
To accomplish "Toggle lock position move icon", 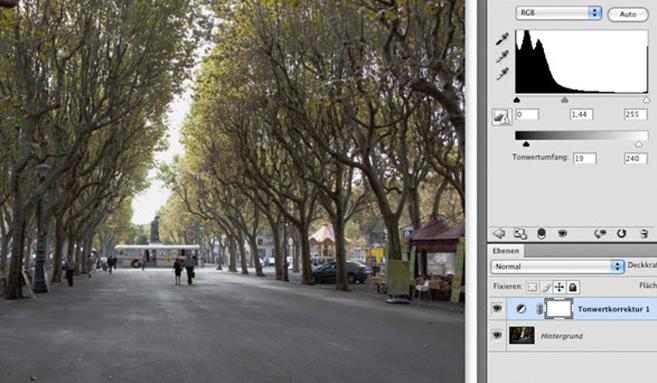I will (x=559, y=287).
